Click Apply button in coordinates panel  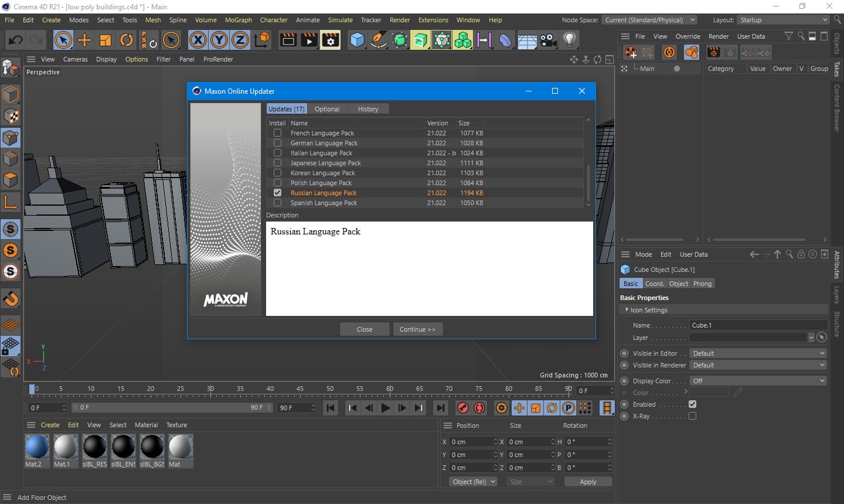[x=588, y=482]
